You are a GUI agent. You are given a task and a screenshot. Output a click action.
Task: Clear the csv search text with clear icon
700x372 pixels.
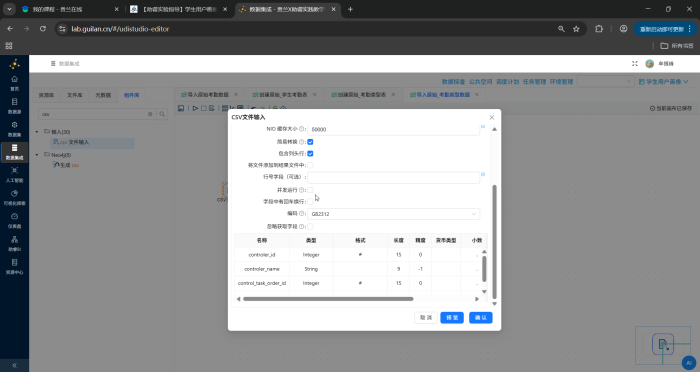click(x=150, y=114)
